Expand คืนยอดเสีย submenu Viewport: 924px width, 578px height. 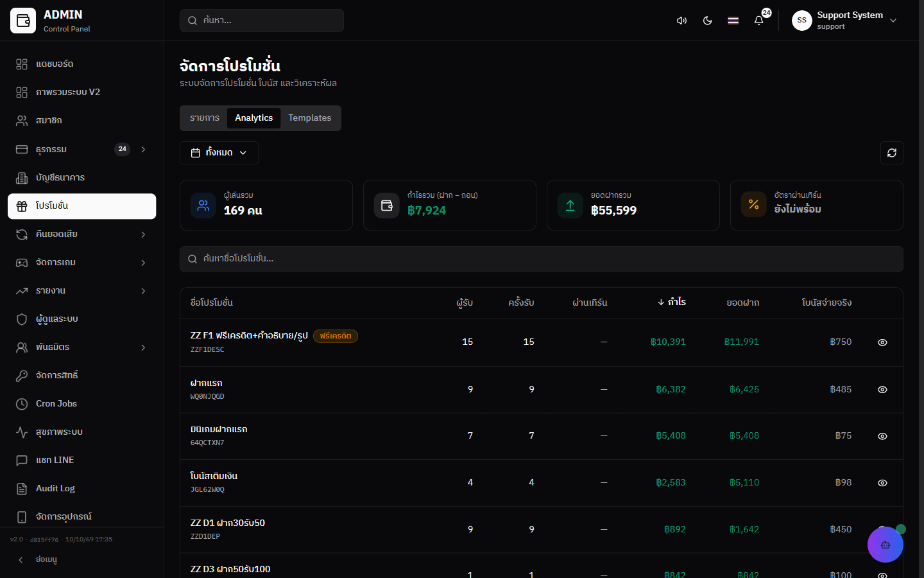[x=143, y=234]
